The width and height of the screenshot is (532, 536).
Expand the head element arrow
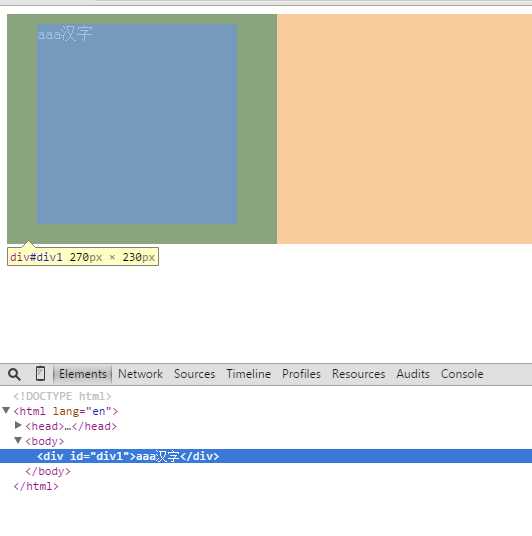18,425
